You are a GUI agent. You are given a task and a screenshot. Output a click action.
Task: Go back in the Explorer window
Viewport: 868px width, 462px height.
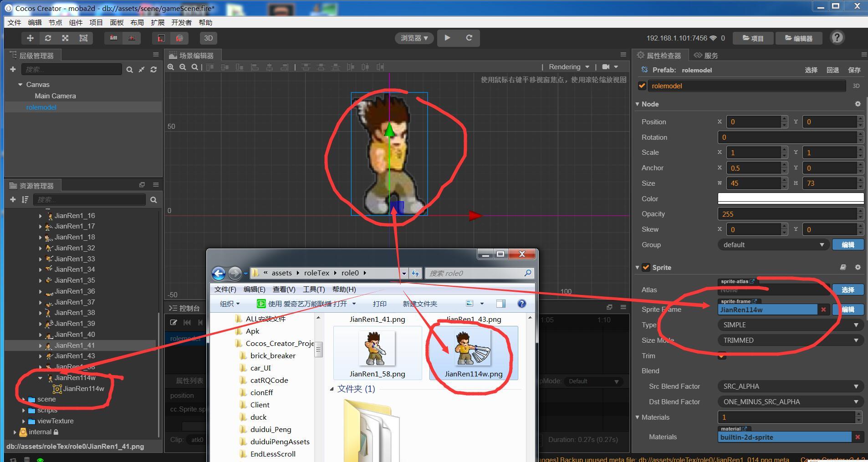[x=219, y=273]
